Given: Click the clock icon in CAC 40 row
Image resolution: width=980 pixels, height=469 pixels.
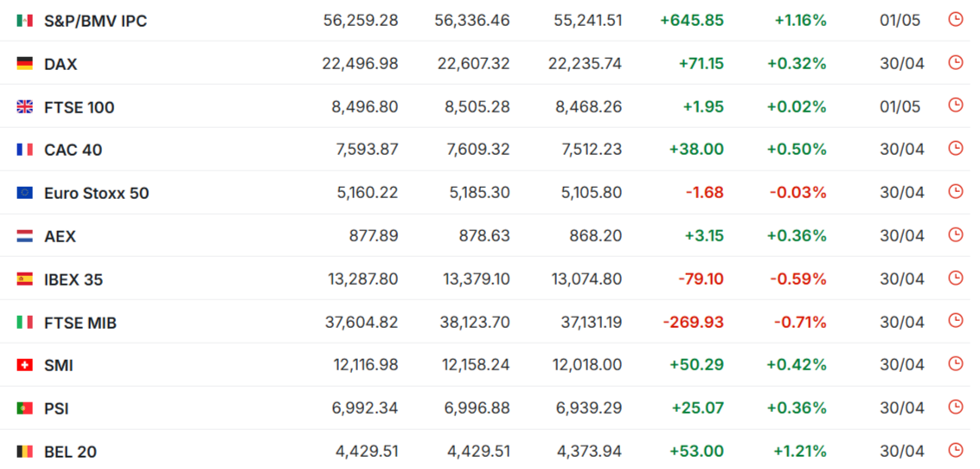Looking at the screenshot, I should click(x=956, y=148).
